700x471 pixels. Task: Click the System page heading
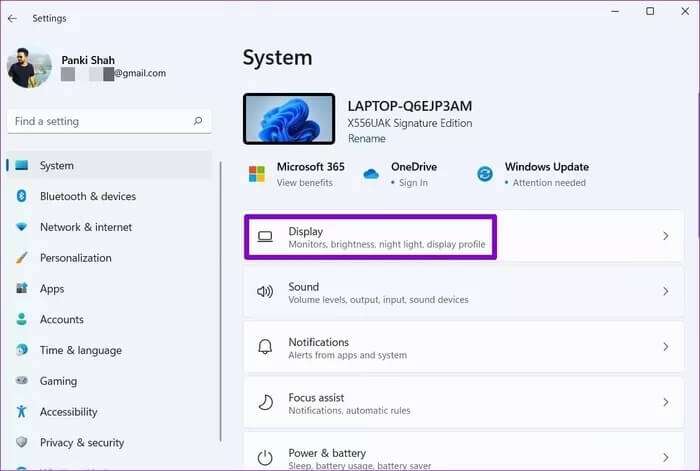point(277,58)
